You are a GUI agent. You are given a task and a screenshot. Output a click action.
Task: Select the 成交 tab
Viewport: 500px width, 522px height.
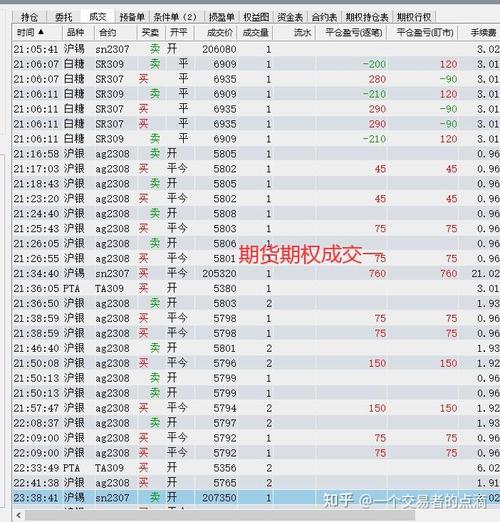pyautogui.click(x=98, y=16)
